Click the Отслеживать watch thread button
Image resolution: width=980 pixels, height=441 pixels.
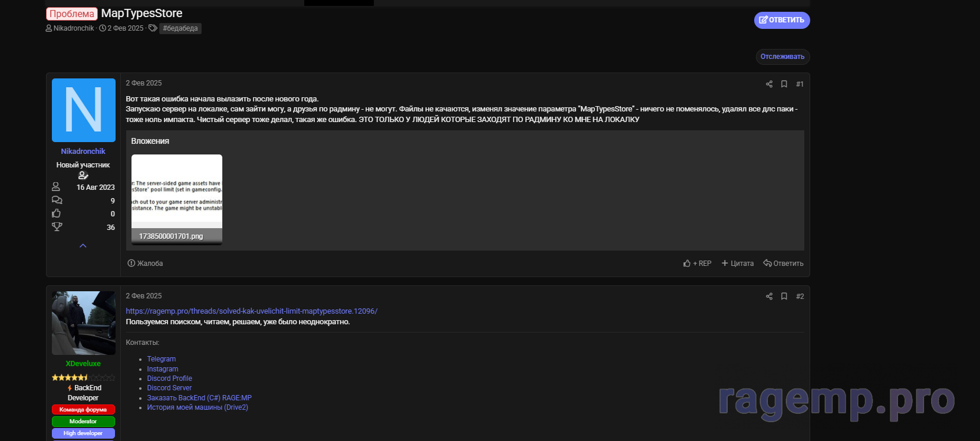tap(782, 57)
